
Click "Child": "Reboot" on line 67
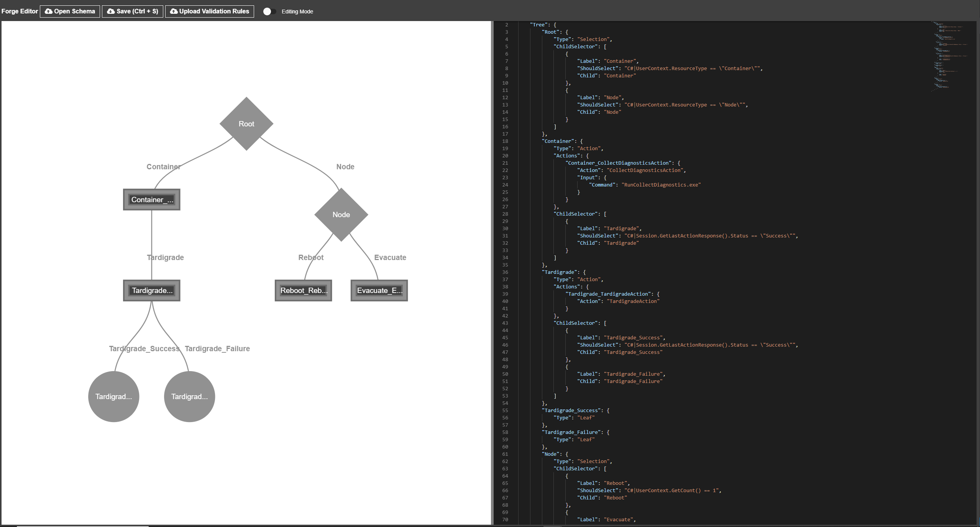(x=602, y=498)
